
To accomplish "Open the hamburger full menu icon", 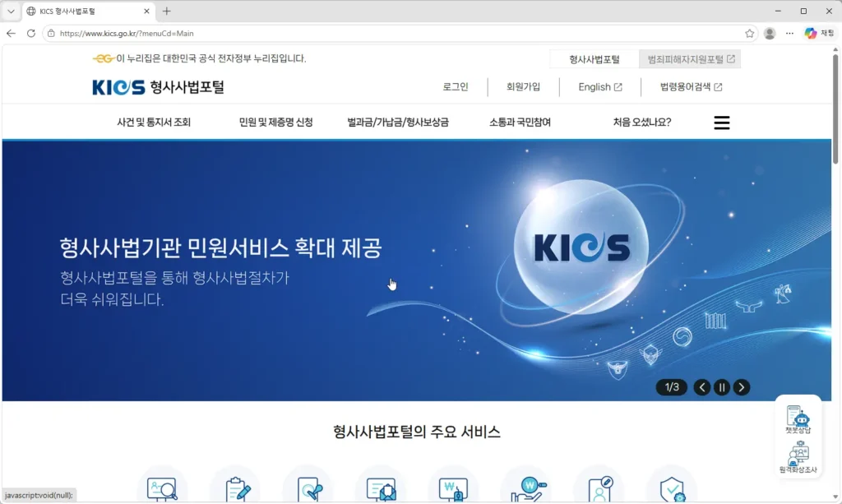I will pyautogui.click(x=722, y=123).
